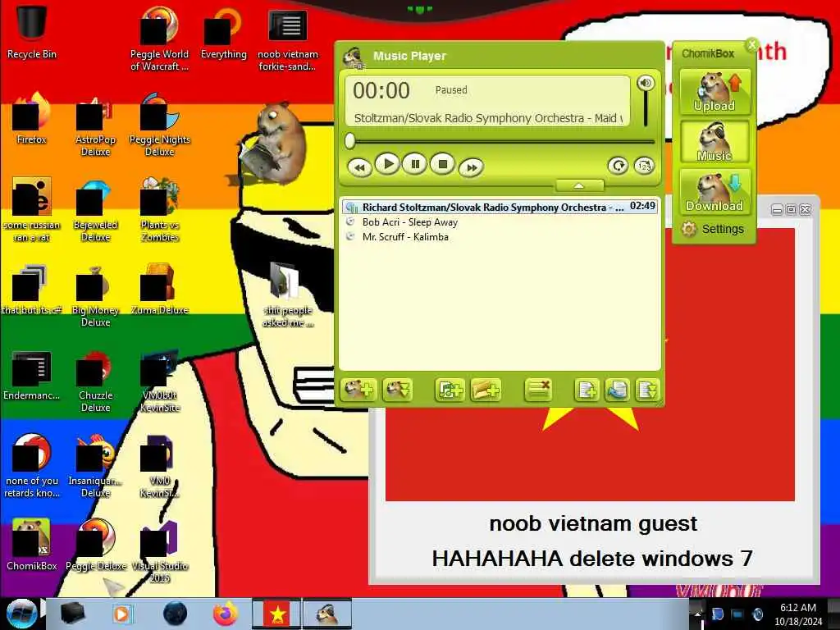Remove selected item from the playlist

[x=538, y=390]
